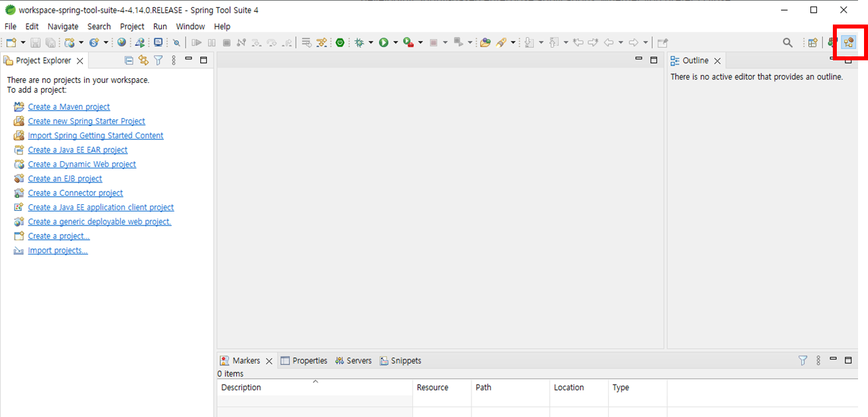Toggle Link with Editor in Project Explorer
This screenshot has width=868, height=417.
coord(143,60)
